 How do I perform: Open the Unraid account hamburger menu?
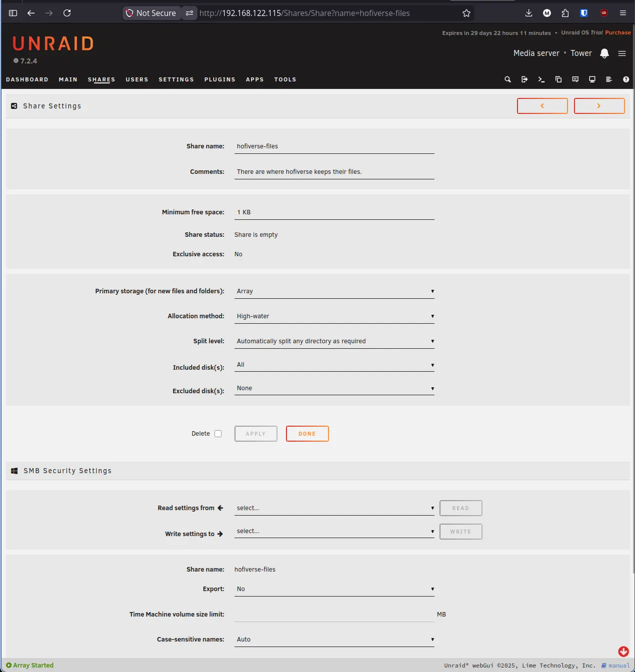point(622,53)
